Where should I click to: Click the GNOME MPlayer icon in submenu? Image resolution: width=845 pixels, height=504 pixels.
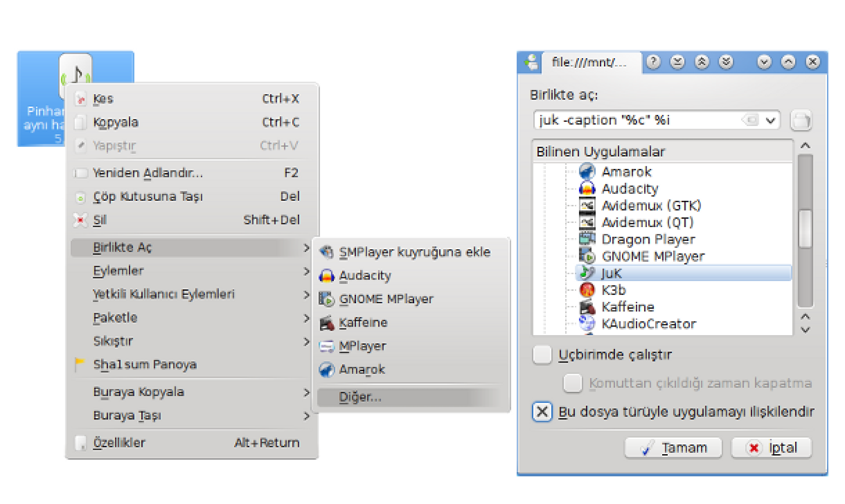pyautogui.click(x=326, y=300)
